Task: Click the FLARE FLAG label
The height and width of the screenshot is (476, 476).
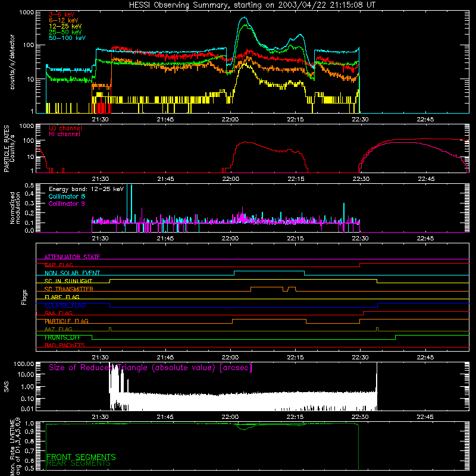Action: pyautogui.click(x=62, y=297)
